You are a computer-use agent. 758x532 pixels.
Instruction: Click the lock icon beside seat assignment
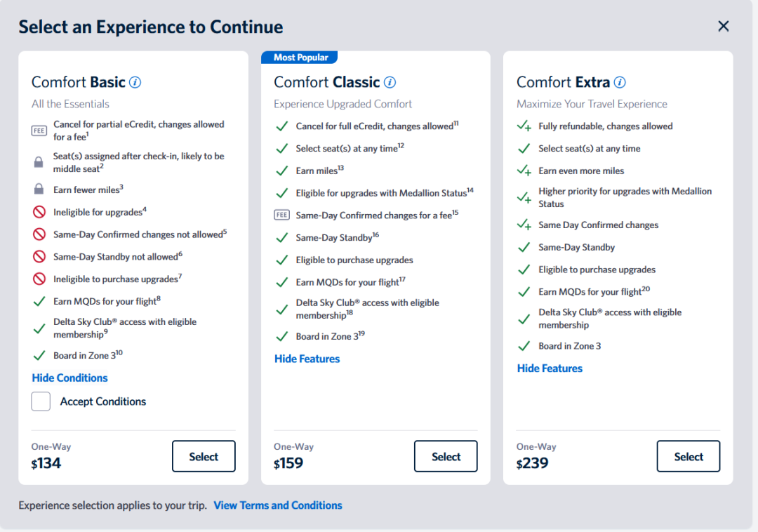point(39,162)
